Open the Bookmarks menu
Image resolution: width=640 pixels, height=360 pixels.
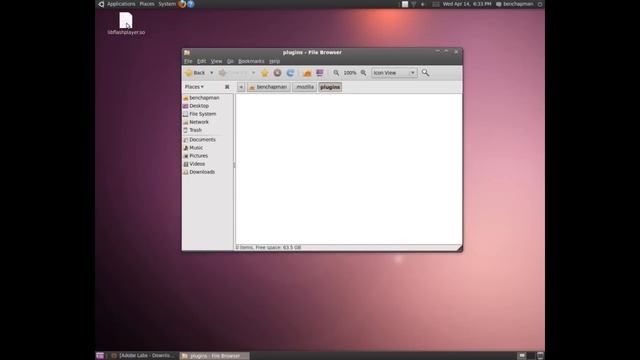251,61
